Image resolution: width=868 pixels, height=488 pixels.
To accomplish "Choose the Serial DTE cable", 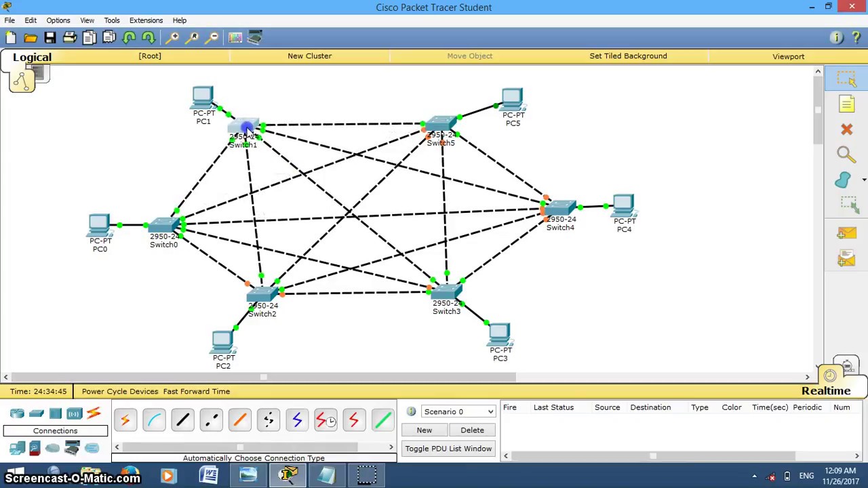I will click(353, 420).
